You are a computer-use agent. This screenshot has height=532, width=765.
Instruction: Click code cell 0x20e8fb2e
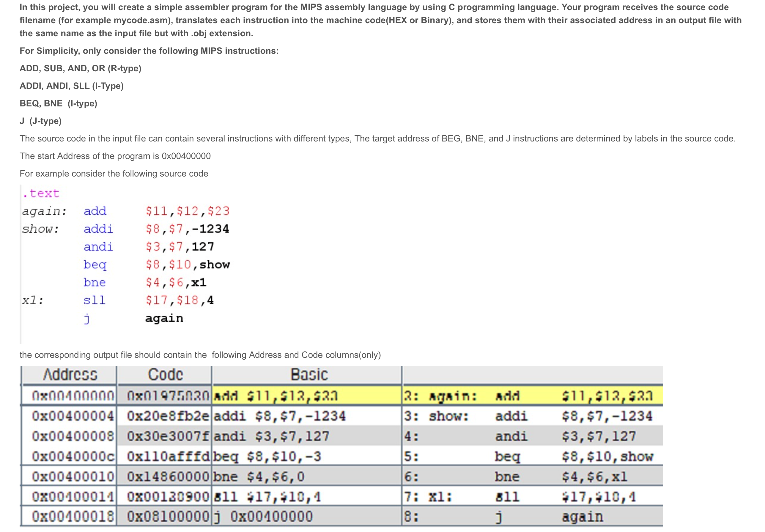168,416
